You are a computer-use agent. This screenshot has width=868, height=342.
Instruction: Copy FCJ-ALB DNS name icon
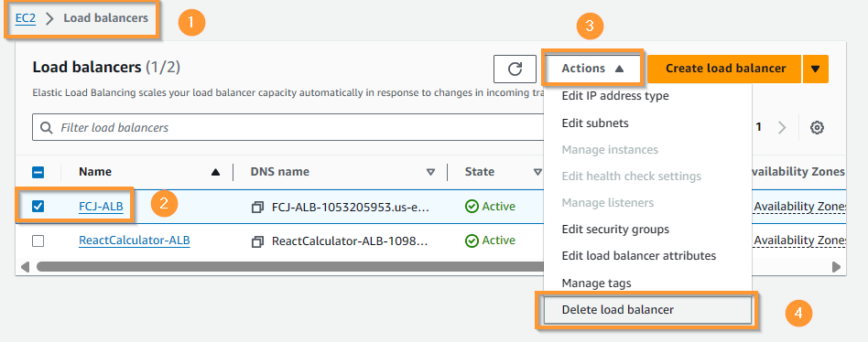pos(257,208)
